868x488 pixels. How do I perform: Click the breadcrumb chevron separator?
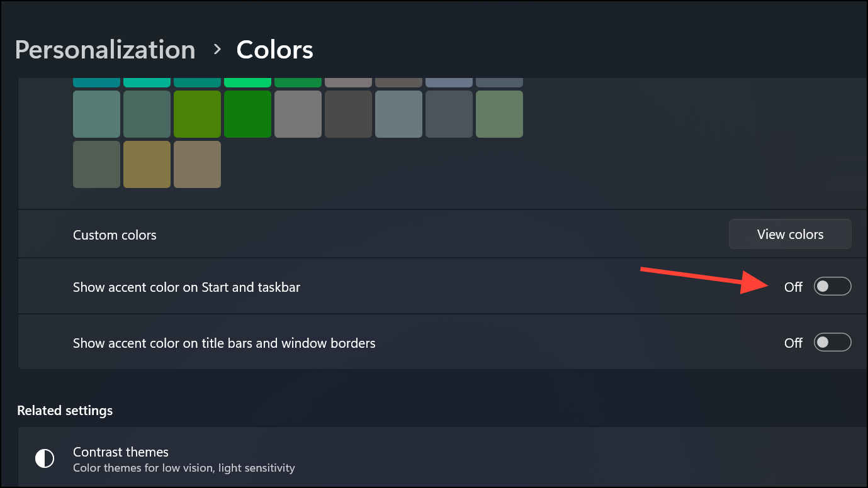(217, 49)
